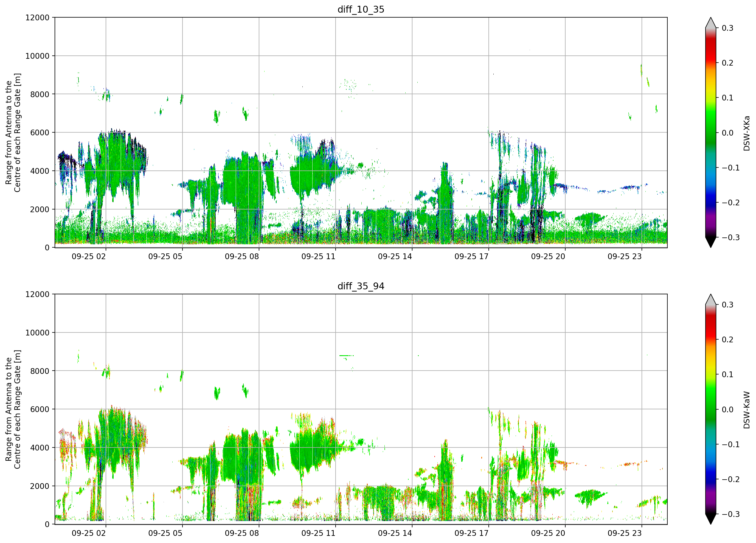Click the 0.0 tick on top colorbar
Screen dimensions: 756x543
(x=728, y=133)
